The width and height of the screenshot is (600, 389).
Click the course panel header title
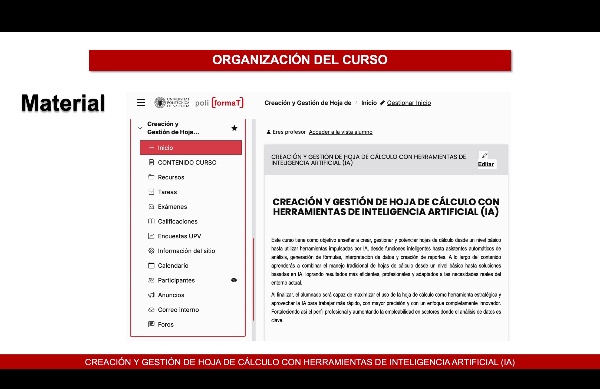pyautogui.click(x=368, y=160)
